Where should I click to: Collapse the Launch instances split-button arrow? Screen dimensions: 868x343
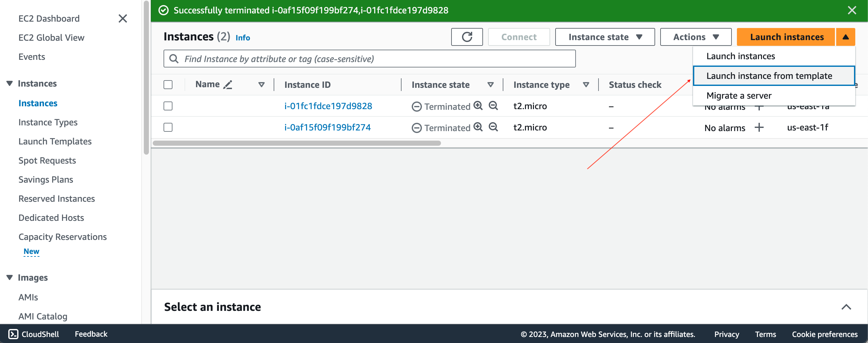845,37
